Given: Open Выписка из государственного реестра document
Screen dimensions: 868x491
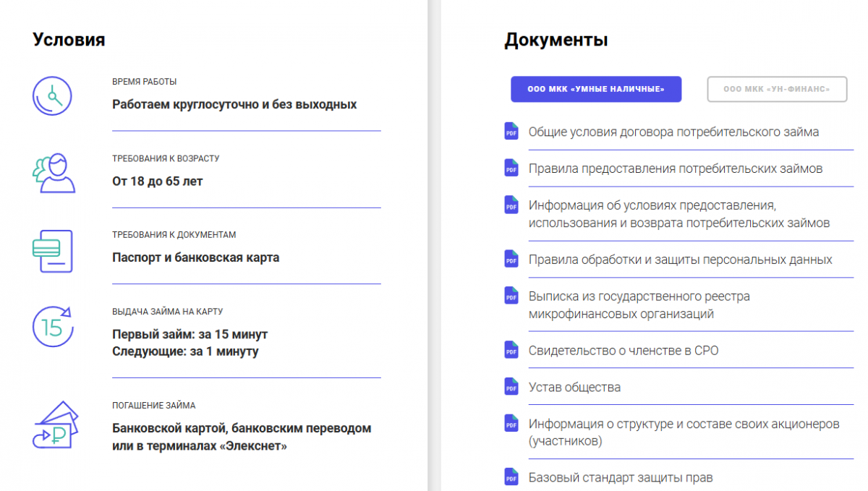Looking at the screenshot, I should pos(639,305).
